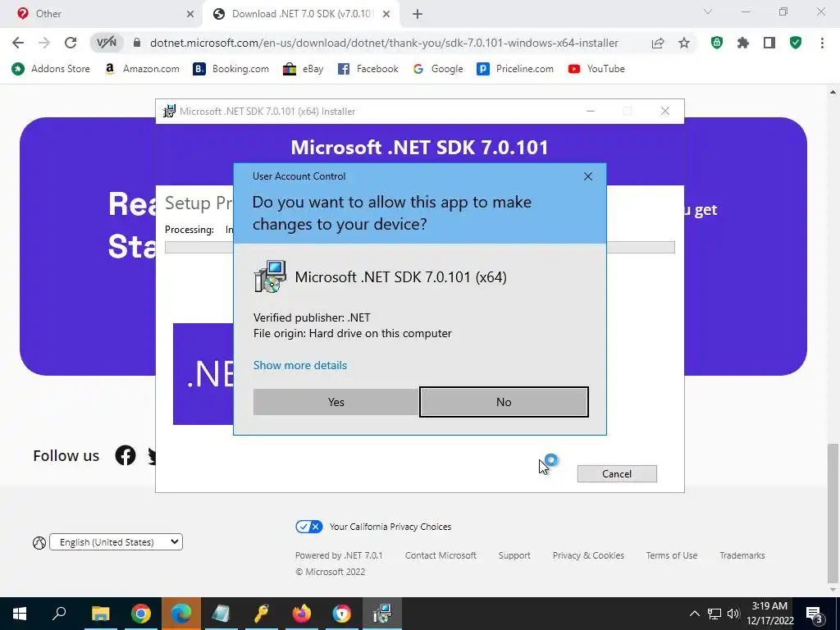Viewport: 840px width, 630px height.
Task: Click the .NET SDK installer icon in UAC dialog
Action: click(270, 276)
